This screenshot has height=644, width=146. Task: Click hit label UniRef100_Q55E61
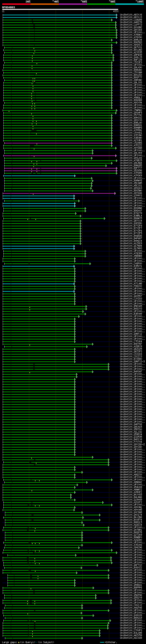click(x=131, y=585)
